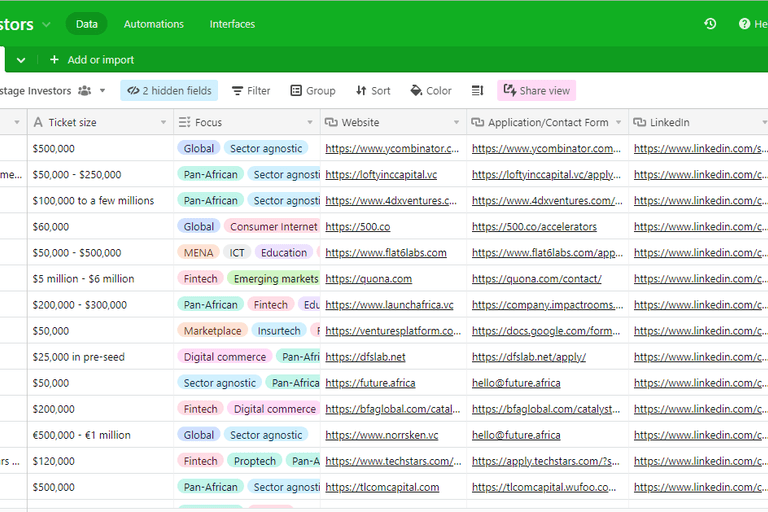Viewport: 768px width, 512px height.
Task: Switch to the Automations tab
Action: pyautogui.click(x=153, y=24)
